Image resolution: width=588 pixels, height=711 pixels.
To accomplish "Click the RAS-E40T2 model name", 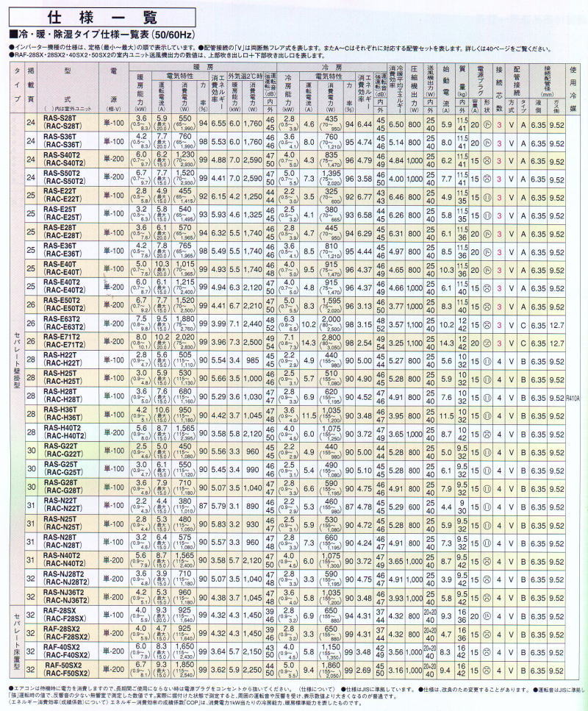I will pos(62,282).
